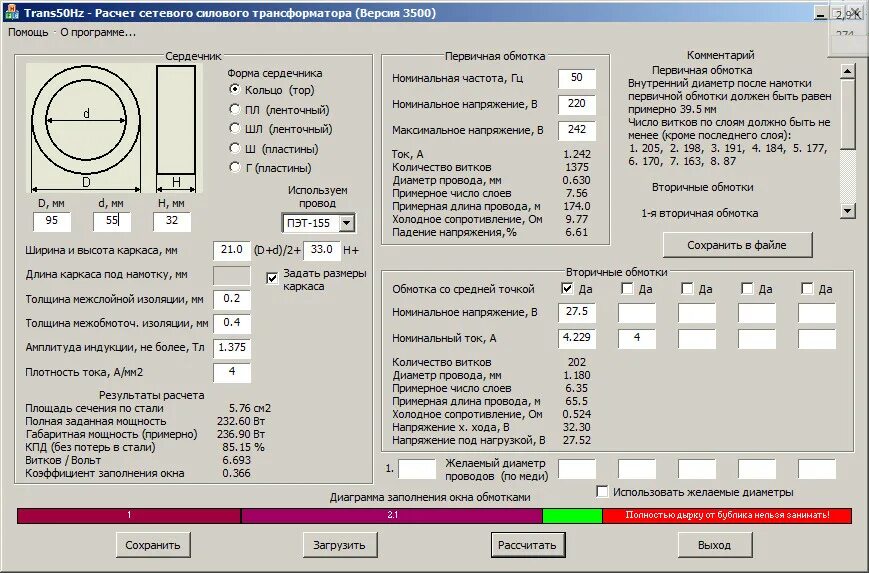Select Г (пластины) core shape
Viewport: 869px width, 573px height.
[235, 167]
